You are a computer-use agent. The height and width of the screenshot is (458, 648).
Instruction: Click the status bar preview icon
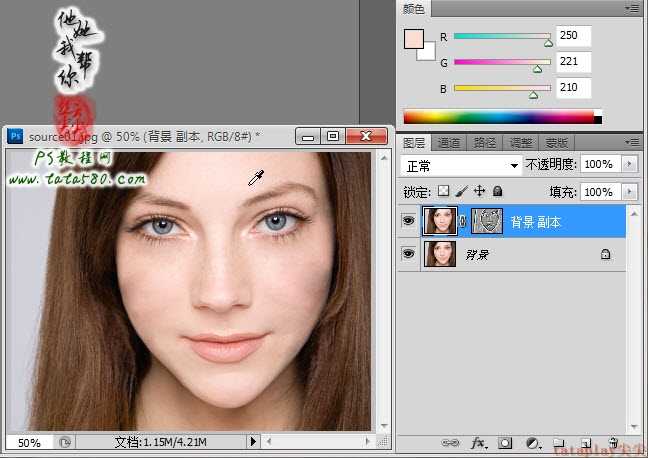(x=65, y=443)
